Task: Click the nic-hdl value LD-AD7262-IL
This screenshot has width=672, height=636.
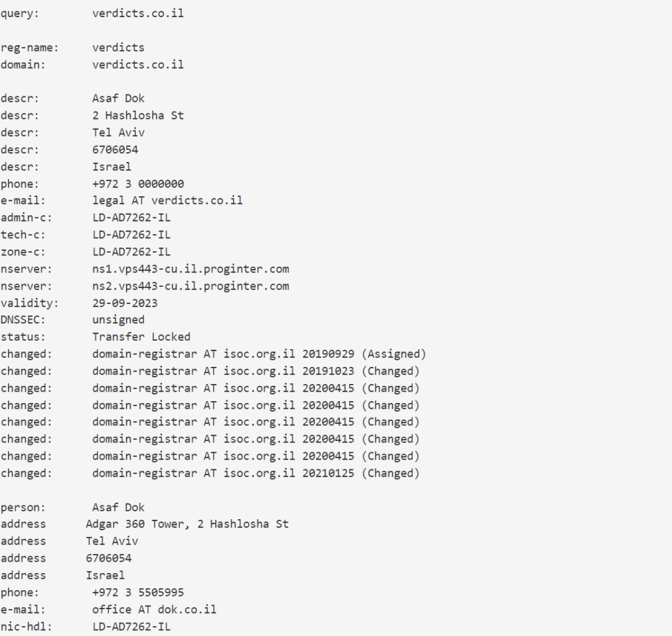Action: [x=131, y=627]
